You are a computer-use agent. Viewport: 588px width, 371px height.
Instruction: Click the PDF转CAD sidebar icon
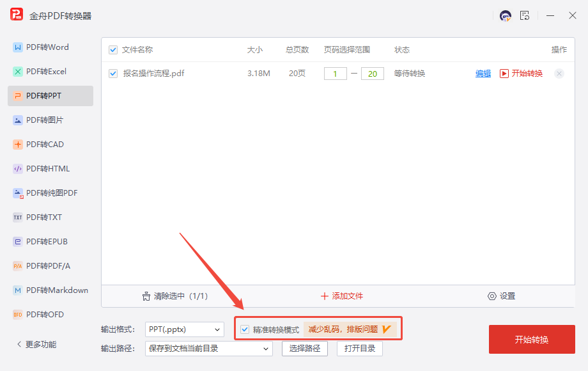tap(18, 145)
